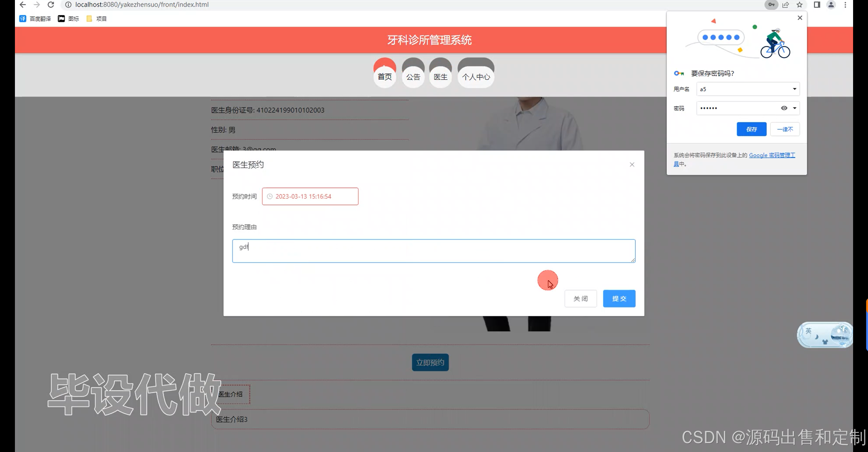Expand the 用户名 dropdown arrow
The height and width of the screenshot is (452, 868).
[x=794, y=89]
